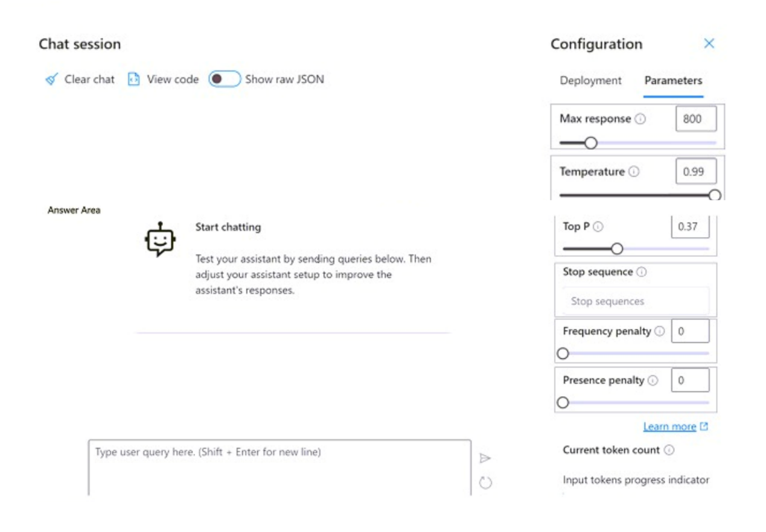Click the Top P slider handle

pyautogui.click(x=617, y=249)
